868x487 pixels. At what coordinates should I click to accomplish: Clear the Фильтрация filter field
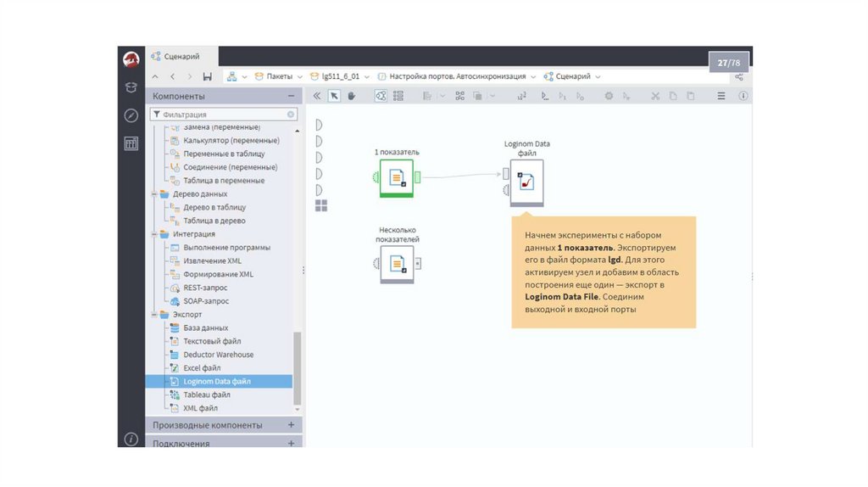click(x=291, y=114)
